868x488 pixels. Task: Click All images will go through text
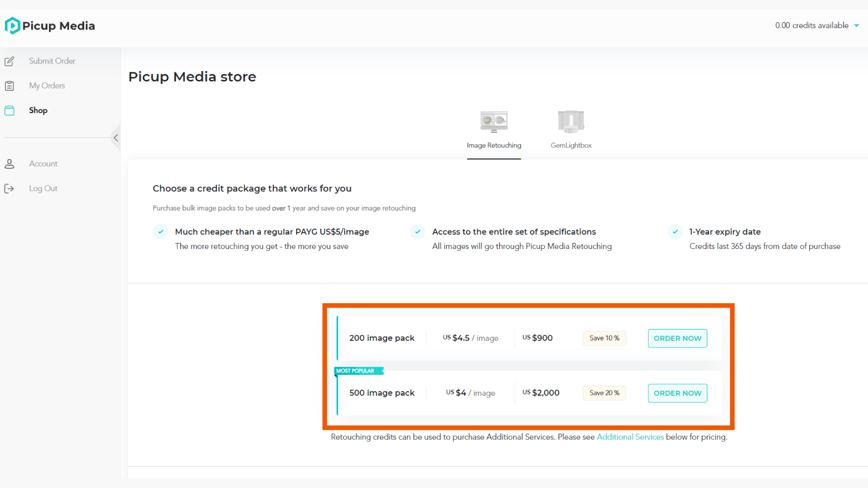(522, 246)
